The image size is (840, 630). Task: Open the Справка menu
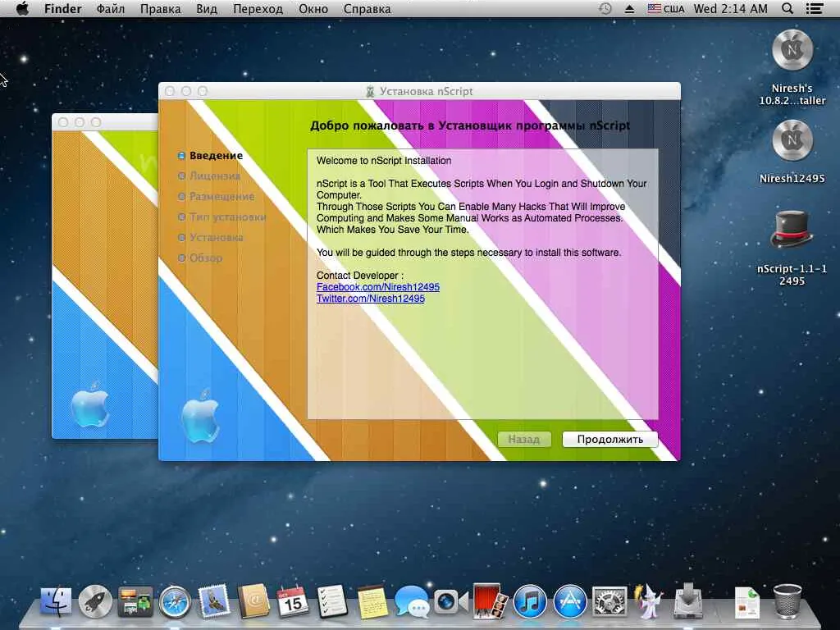[367, 8]
